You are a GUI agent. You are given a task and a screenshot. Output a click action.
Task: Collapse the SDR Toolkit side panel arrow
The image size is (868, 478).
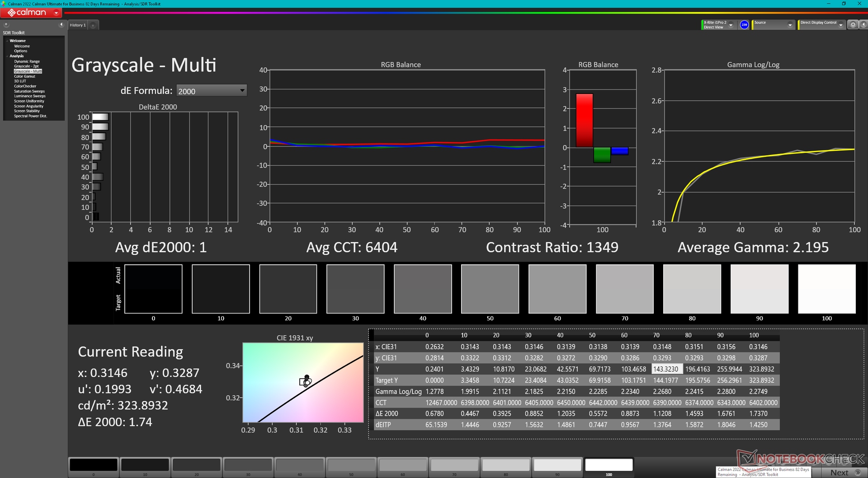pos(61,24)
